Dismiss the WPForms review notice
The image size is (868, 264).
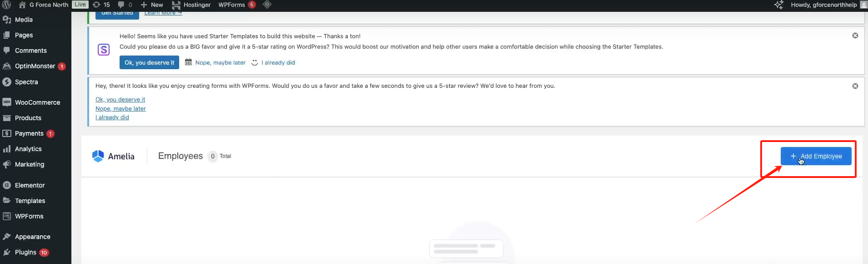pos(855,86)
